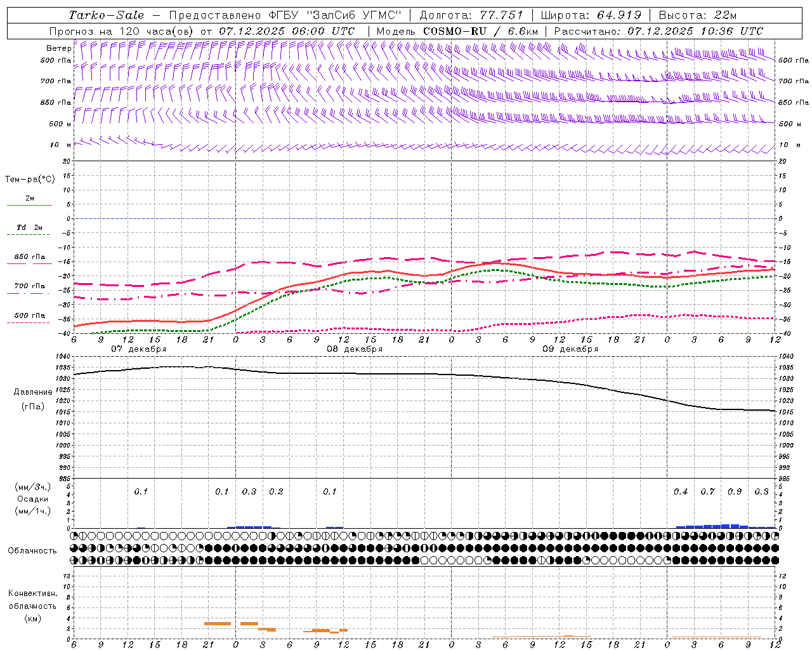
Task: Click the "Ветер" wind panel label
Action: (x=58, y=48)
